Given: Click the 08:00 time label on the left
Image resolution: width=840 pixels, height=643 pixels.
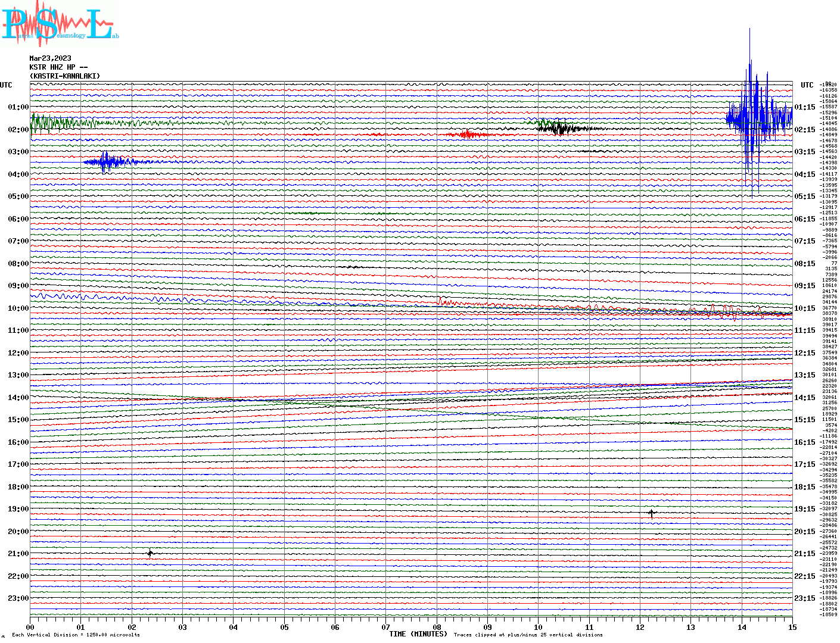Looking at the screenshot, I should [x=18, y=264].
